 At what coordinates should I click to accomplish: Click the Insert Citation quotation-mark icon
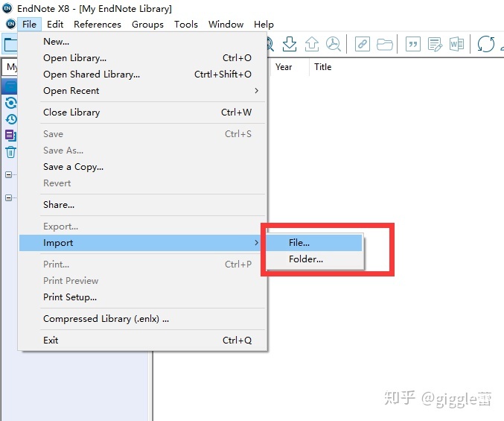413,44
